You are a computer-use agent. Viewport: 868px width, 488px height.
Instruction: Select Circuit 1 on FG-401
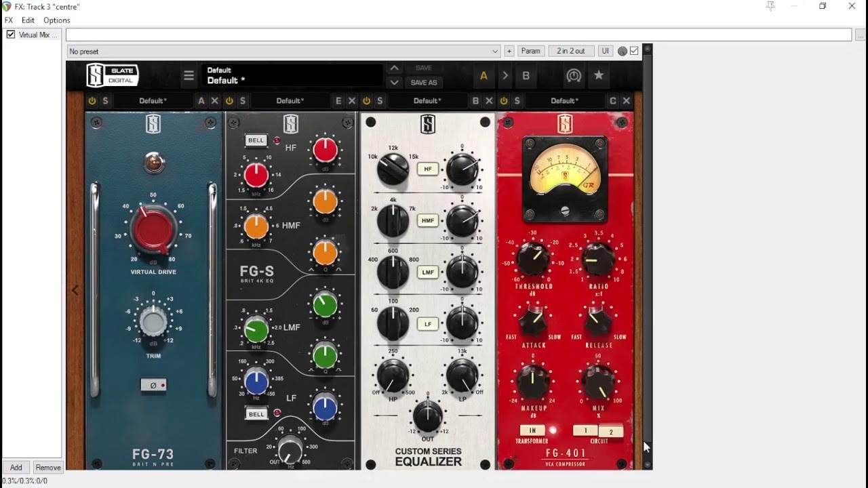tap(586, 430)
